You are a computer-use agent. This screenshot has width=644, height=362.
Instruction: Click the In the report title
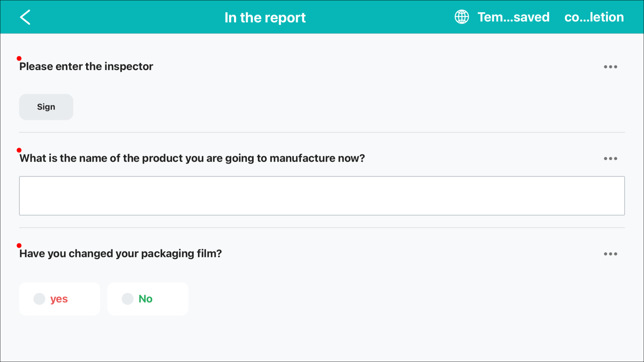coord(265,18)
